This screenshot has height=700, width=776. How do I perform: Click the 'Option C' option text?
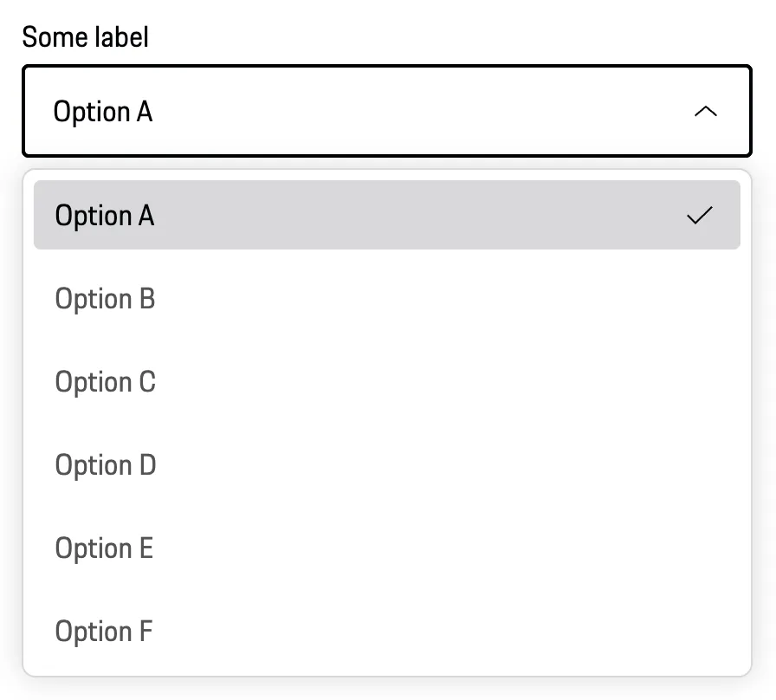tap(105, 382)
